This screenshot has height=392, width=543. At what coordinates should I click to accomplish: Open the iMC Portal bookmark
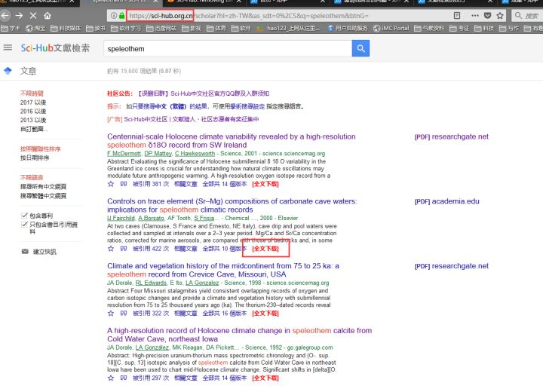391,28
